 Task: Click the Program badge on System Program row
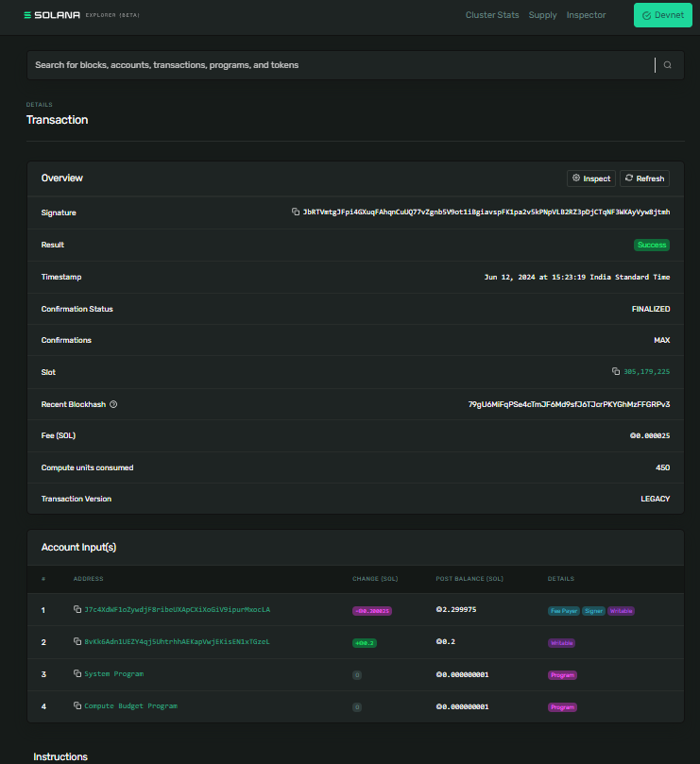point(562,675)
